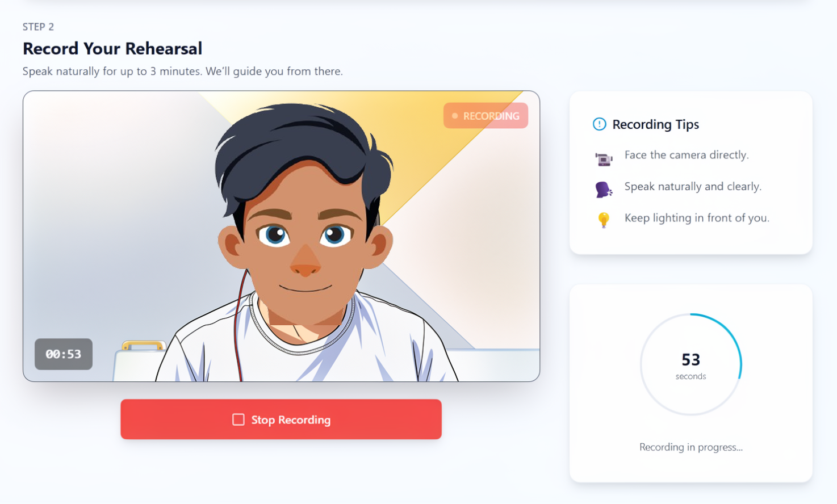The image size is (837, 504).
Task: Click 'Recording in progress...' status text
Action: pyautogui.click(x=691, y=447)
